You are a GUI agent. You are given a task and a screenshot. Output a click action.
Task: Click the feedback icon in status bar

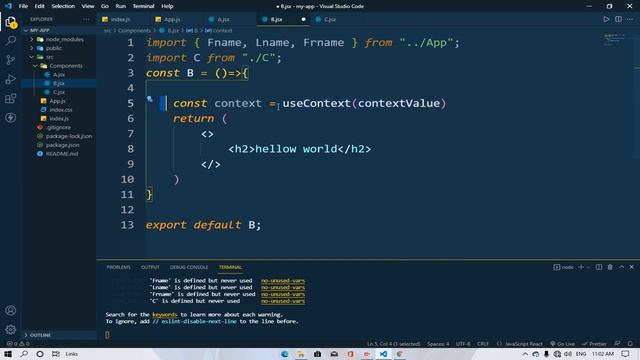pyautogui.click(x=617, y=344)
